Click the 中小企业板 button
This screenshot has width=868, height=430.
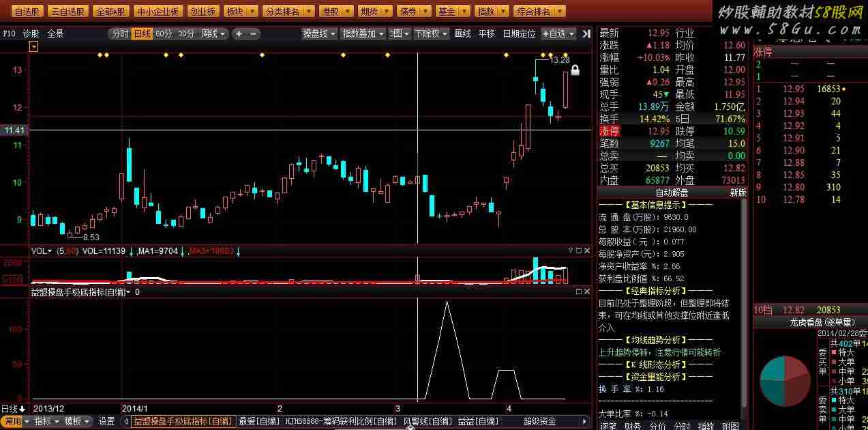pyautogui.click(x=158, y=12)
